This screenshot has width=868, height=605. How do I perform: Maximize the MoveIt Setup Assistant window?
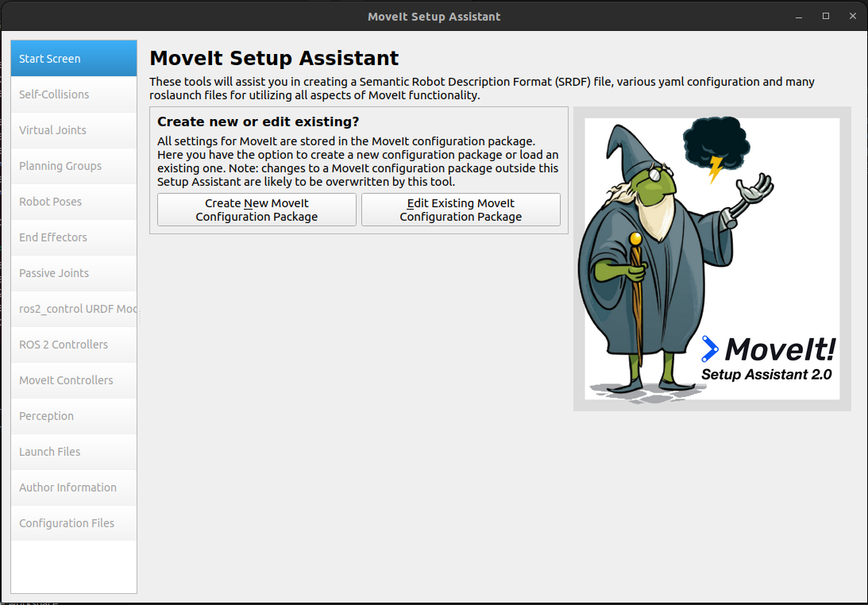pos(826,16)
